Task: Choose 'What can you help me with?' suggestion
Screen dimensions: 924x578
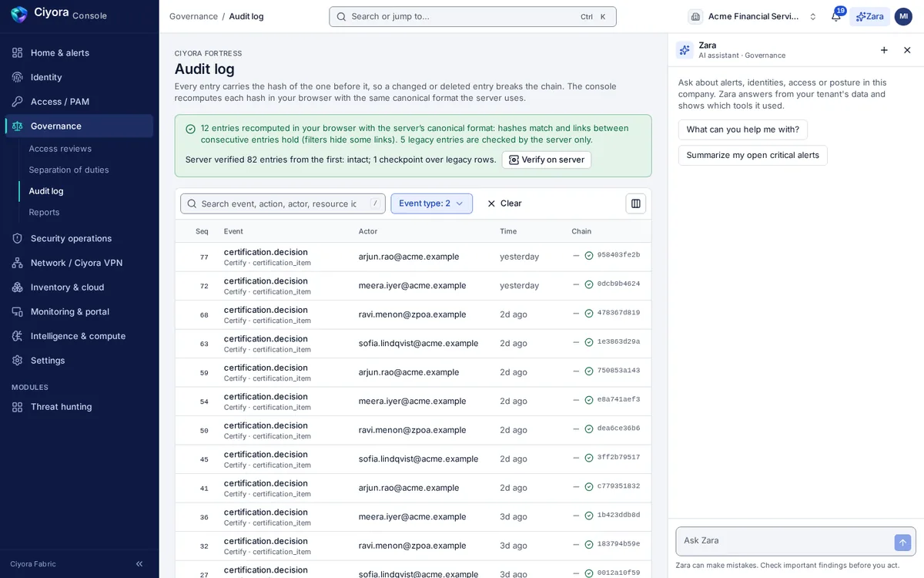Action: [743, 129]
